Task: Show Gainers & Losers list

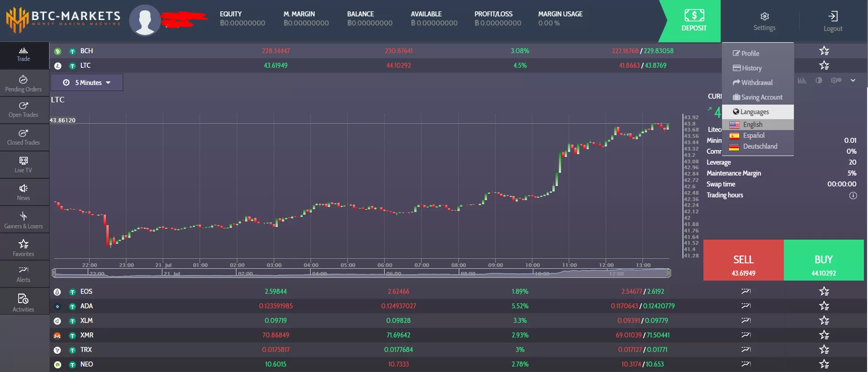Action: (24, 220)
